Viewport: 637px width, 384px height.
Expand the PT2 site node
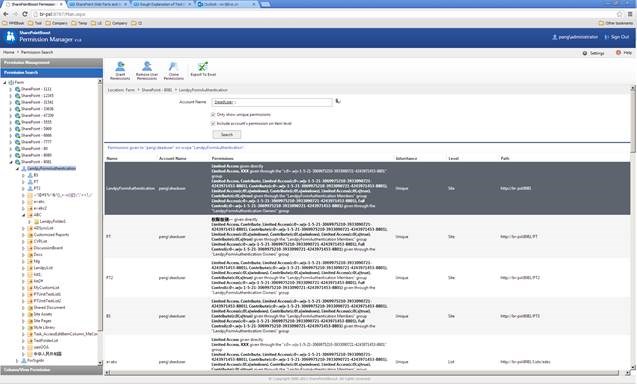[x=24, y=188]
